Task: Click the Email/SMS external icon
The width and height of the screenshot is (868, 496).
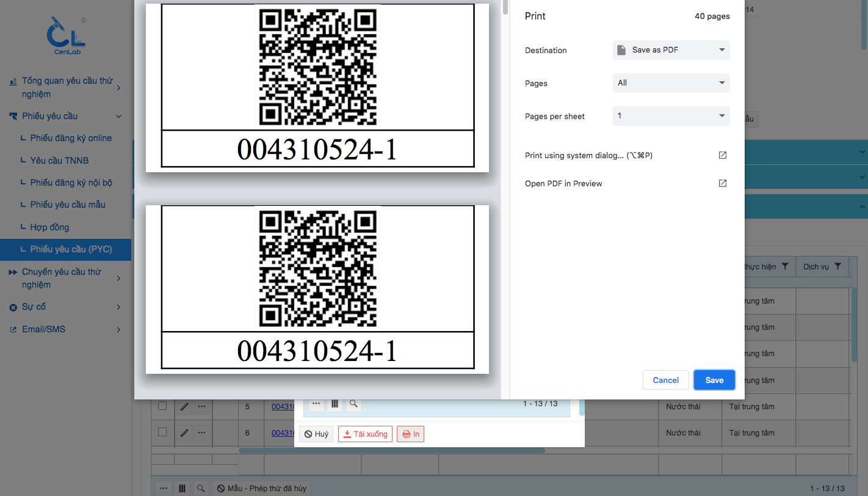Action: (x=13, y=330)
